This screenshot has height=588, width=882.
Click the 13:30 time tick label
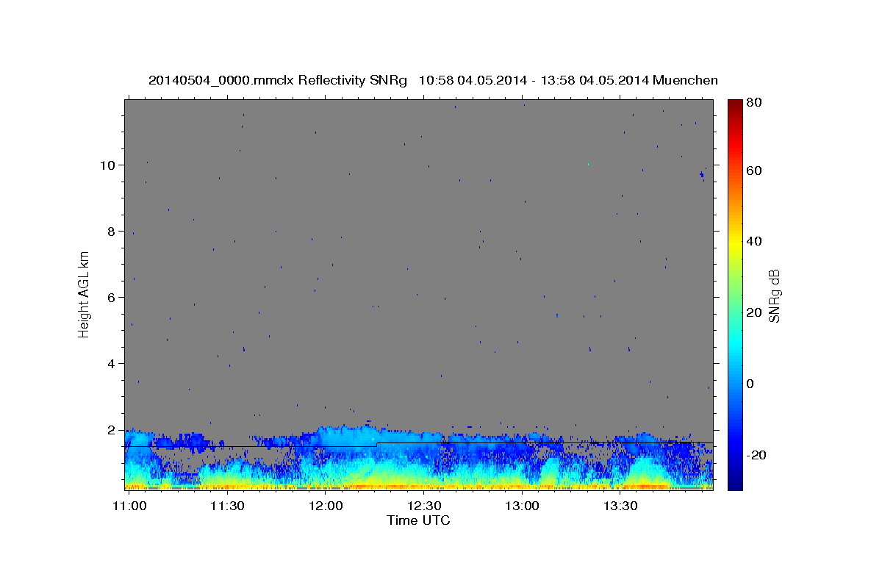tap(620, 506)
